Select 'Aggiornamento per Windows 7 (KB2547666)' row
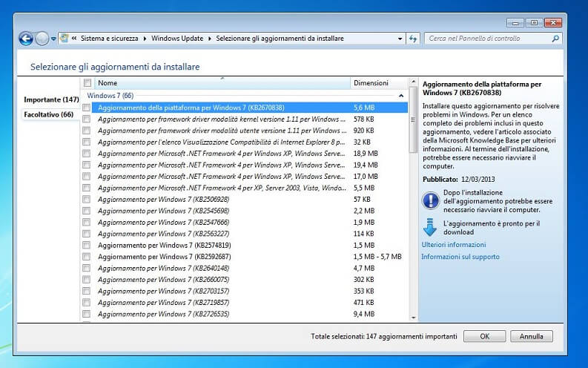 coord(244,223)
